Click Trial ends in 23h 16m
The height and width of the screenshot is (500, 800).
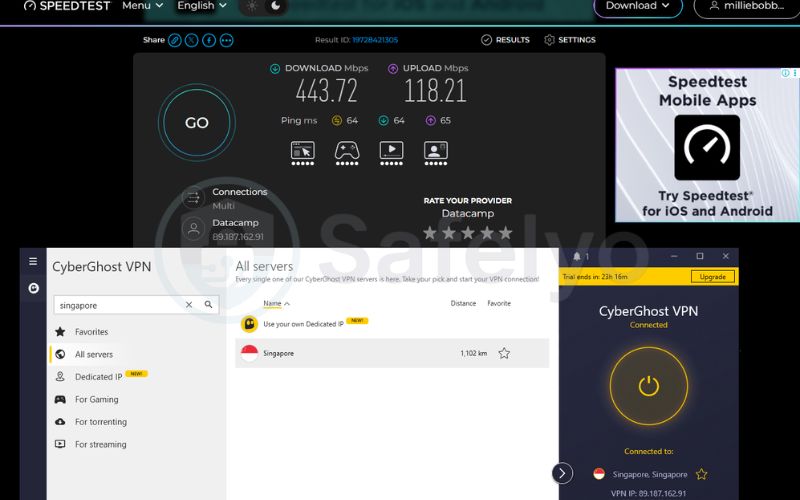(x=595, y=277)
